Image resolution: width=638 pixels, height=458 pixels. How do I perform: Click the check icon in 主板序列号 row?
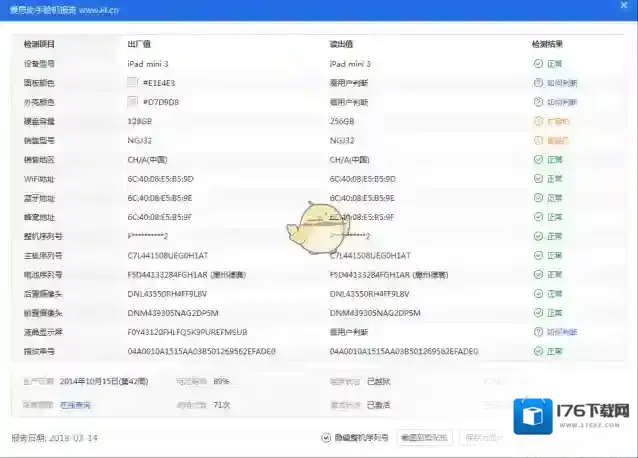538,255
